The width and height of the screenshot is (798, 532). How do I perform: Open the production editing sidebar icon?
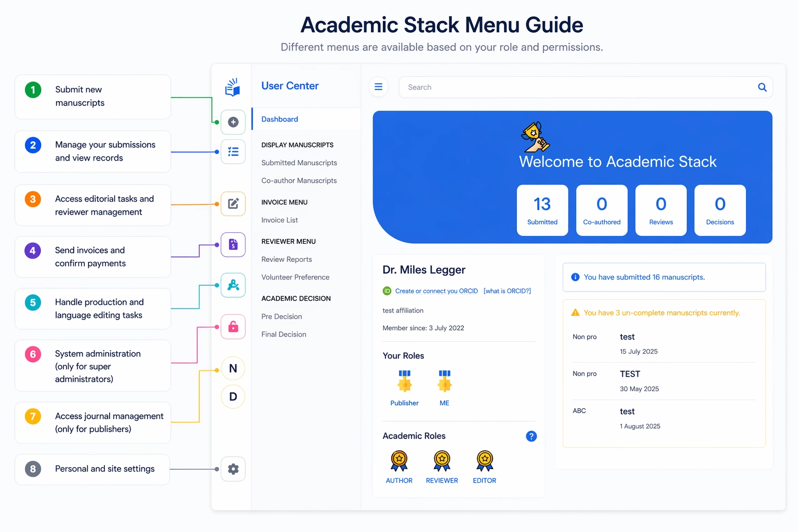[233, 285]
